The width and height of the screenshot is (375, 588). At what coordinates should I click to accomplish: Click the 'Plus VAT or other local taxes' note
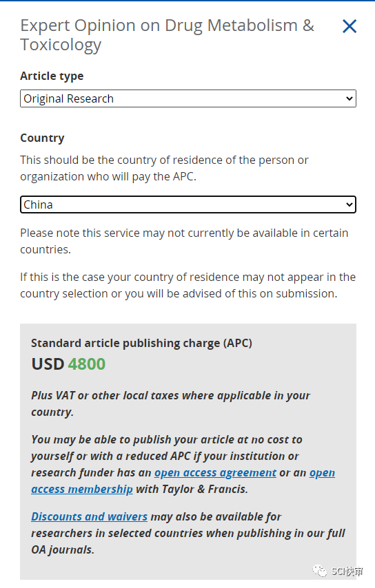[x=171, y=404]
